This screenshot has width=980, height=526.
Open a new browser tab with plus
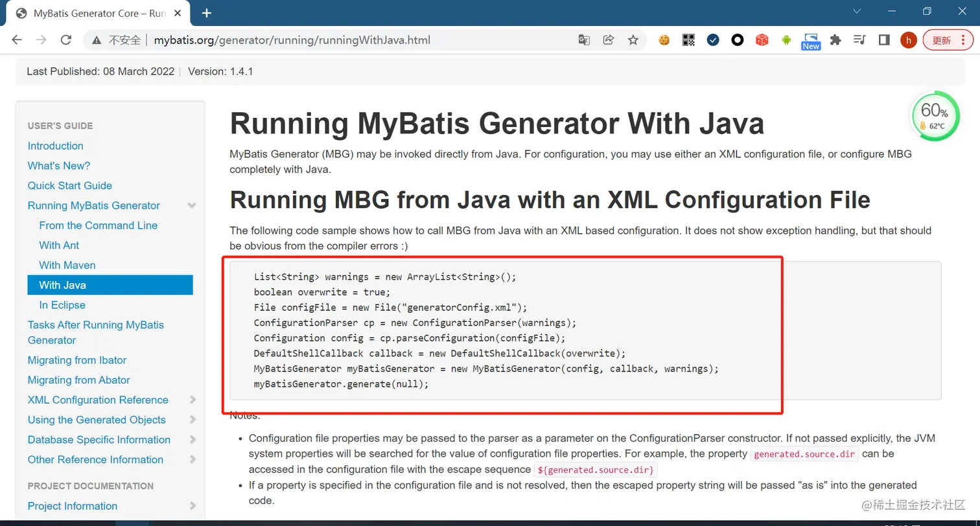coord(207,13)
